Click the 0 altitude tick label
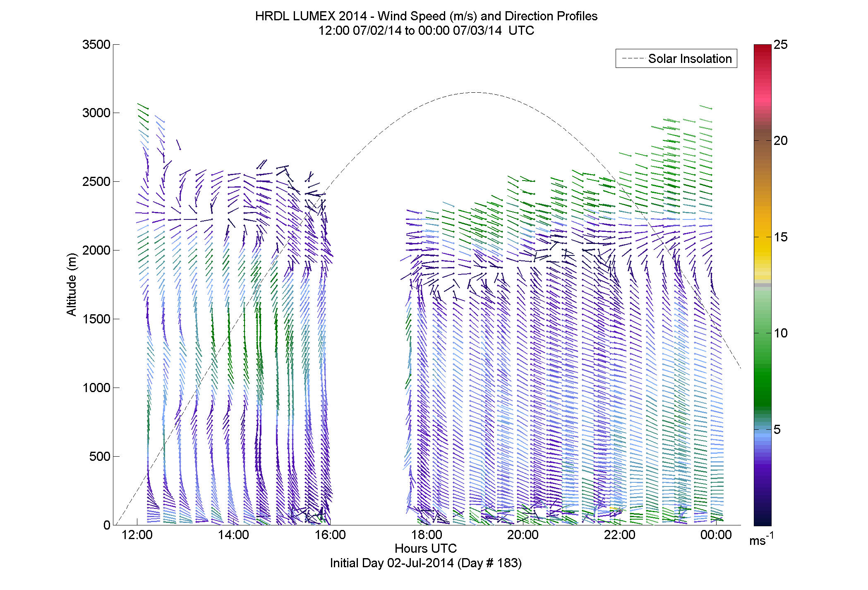This screenshot has width=868, height=590. (107, 525)
